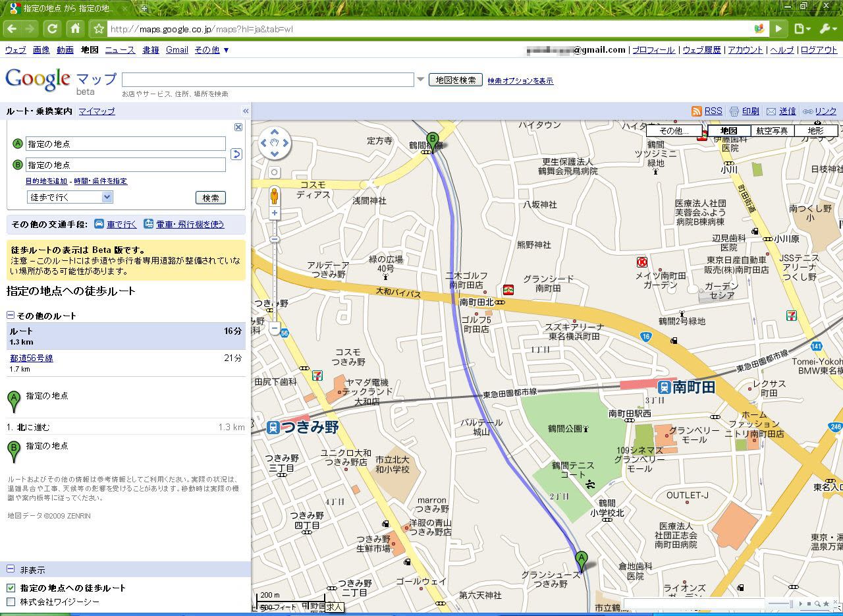Switch to 航空写真 satellite view

tap(771, 130)
